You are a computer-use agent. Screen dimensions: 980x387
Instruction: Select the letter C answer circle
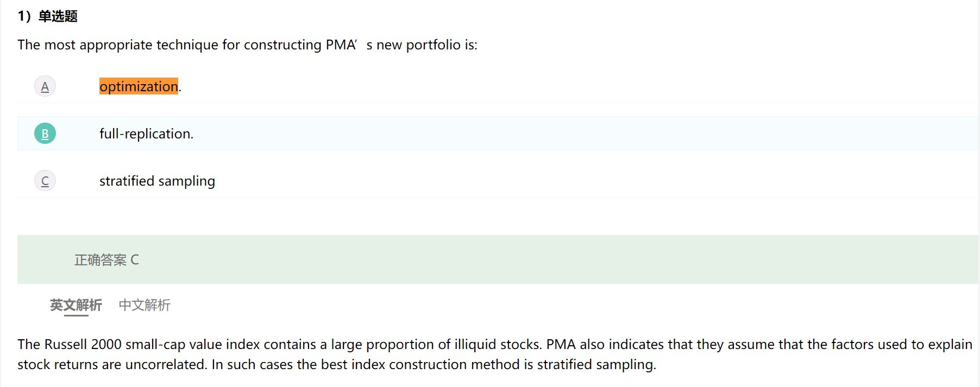(45, 181)
